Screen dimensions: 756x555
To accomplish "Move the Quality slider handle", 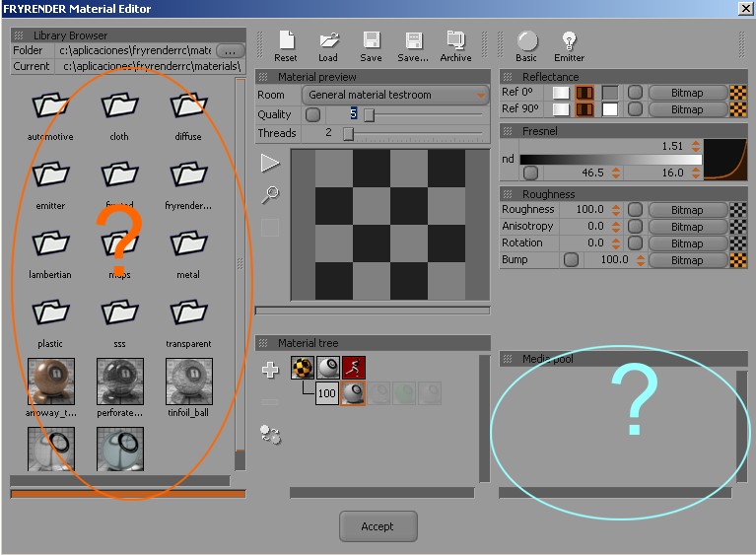I will [369, 114].
